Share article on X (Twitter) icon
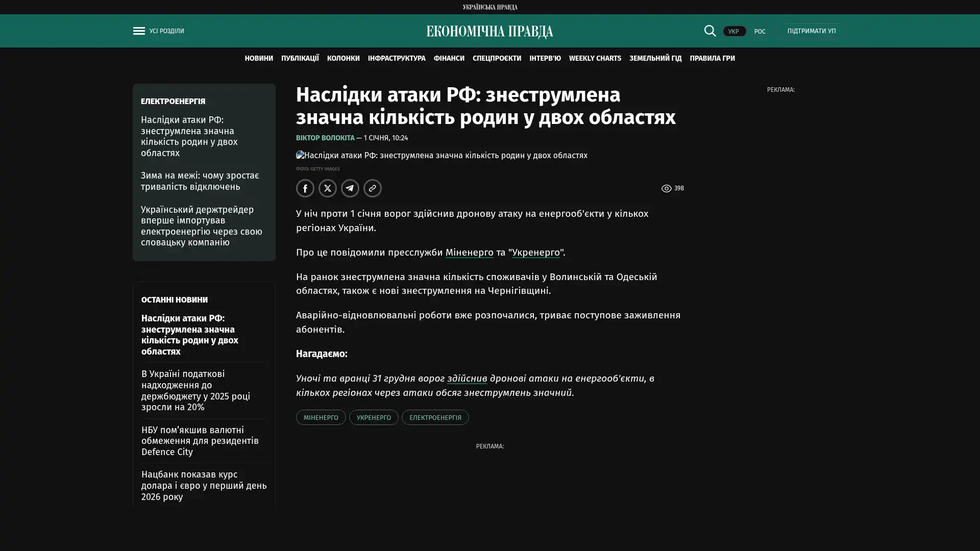The width and height of the screenshot is (980, 551). [328, 188]
